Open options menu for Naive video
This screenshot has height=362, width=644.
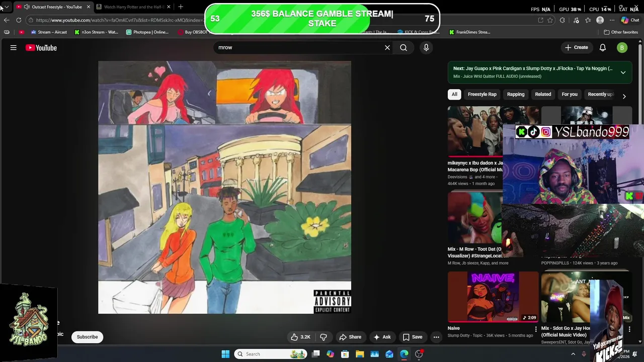click(535, 329)
